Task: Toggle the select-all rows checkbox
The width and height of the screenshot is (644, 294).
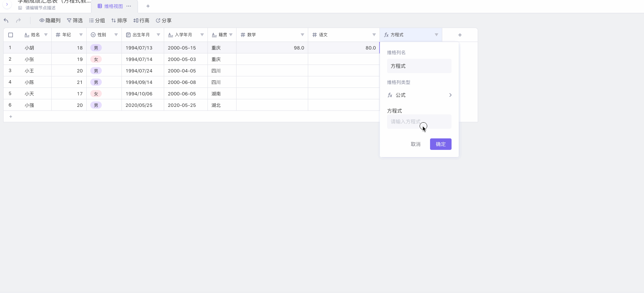Action: pyautogui.click(x=10, y=35)
